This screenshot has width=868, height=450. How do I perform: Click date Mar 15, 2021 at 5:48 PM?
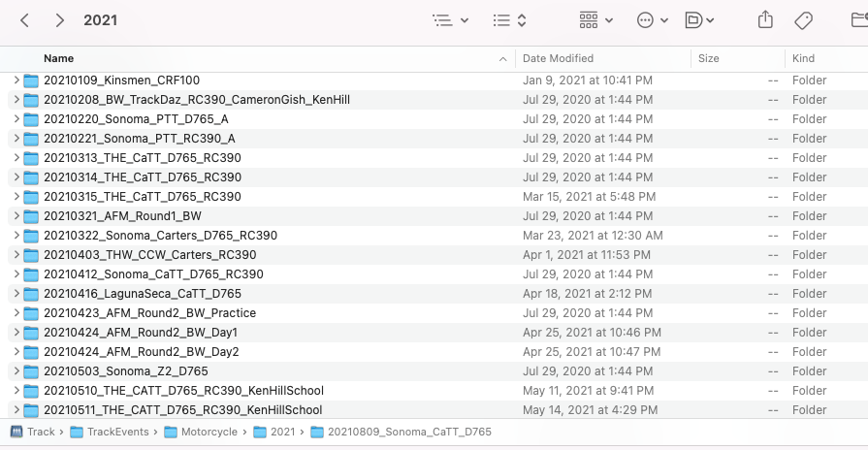pos(589,197)
